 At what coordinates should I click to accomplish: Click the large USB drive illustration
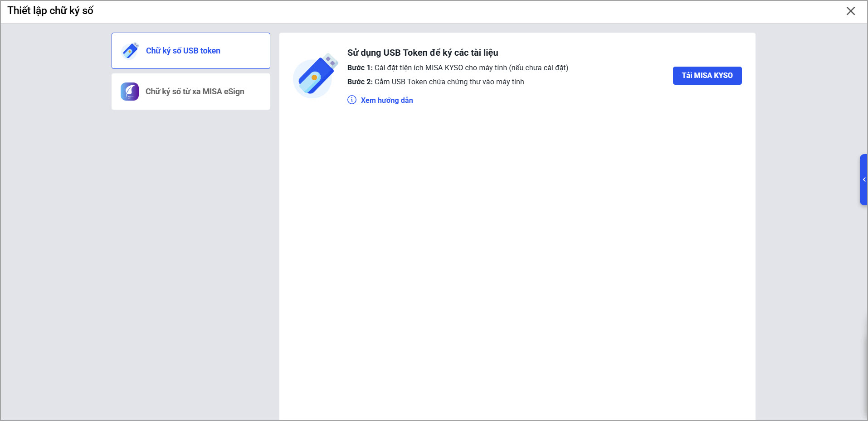(x=316, y=76)
